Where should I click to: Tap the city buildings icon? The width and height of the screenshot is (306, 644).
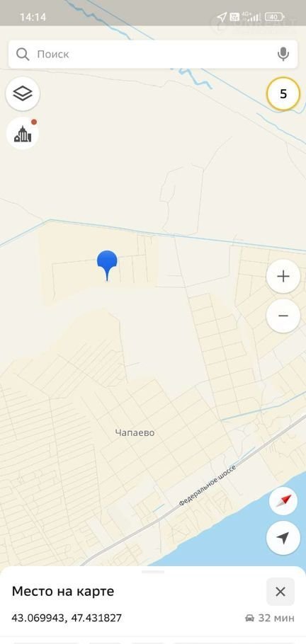click(23, 133)
